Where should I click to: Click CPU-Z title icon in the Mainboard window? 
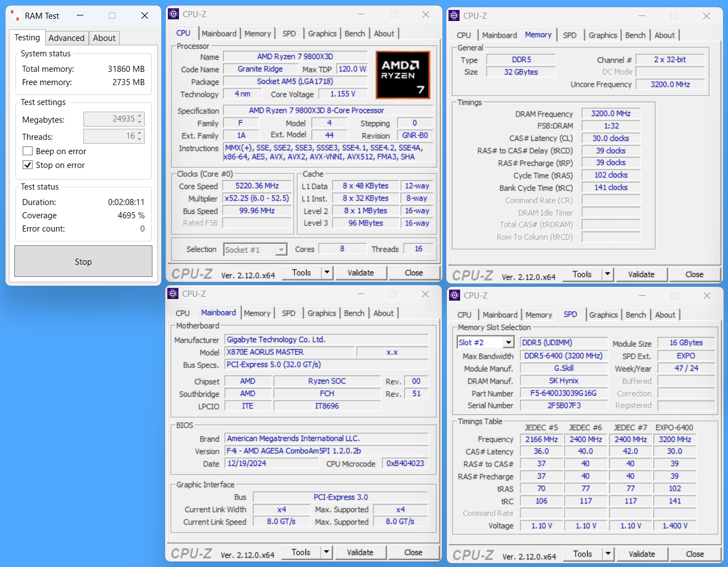pyautogui.click(x=173, y=294)
